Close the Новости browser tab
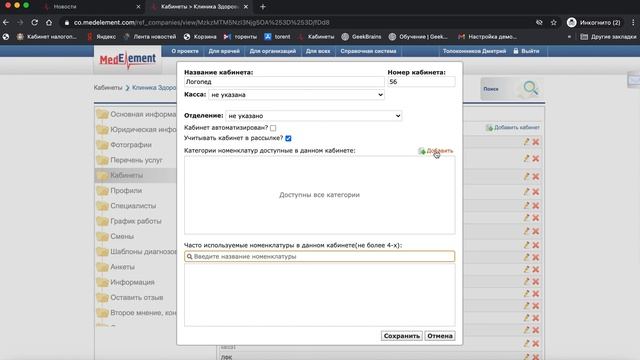This screenshot has width=640, height=360. [x=138, y=7]
